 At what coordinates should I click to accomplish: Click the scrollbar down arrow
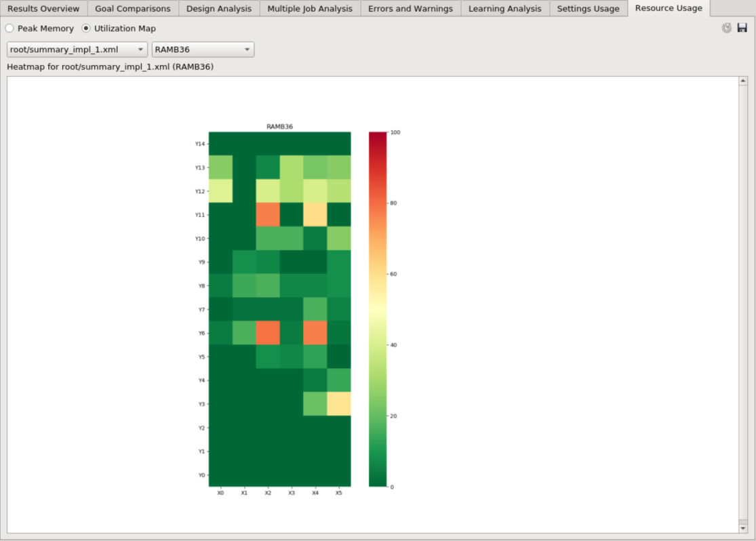[x=743, y=528]
